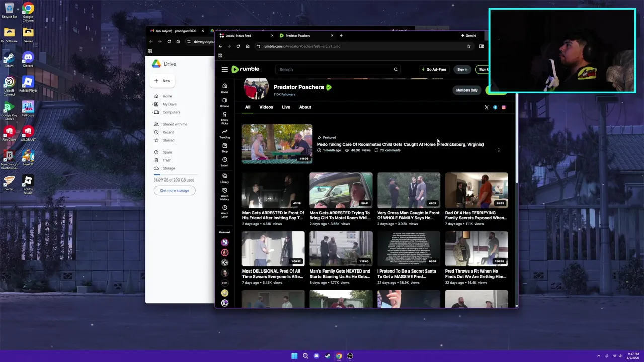The width and height of the screenshot is (644, 362).
Task: Click the Predator Poachers channel avatar
Action: (256, 89)
